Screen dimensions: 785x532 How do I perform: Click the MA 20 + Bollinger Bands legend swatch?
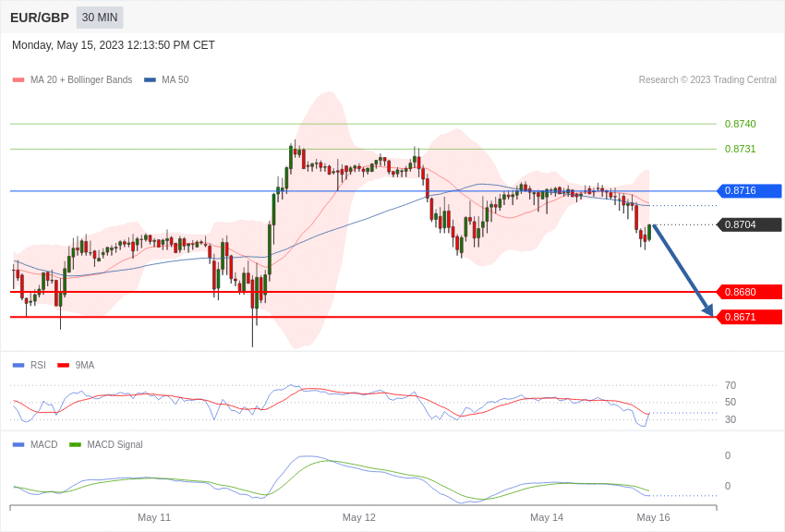[18, 80]
